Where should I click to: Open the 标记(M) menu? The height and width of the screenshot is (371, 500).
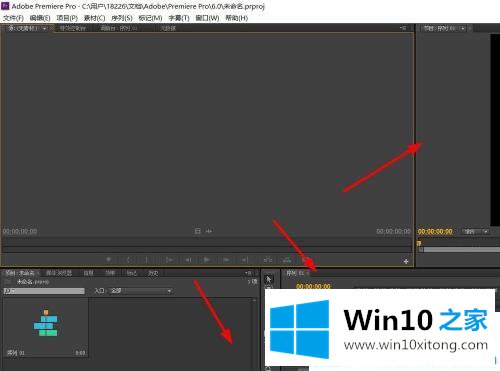150,18
